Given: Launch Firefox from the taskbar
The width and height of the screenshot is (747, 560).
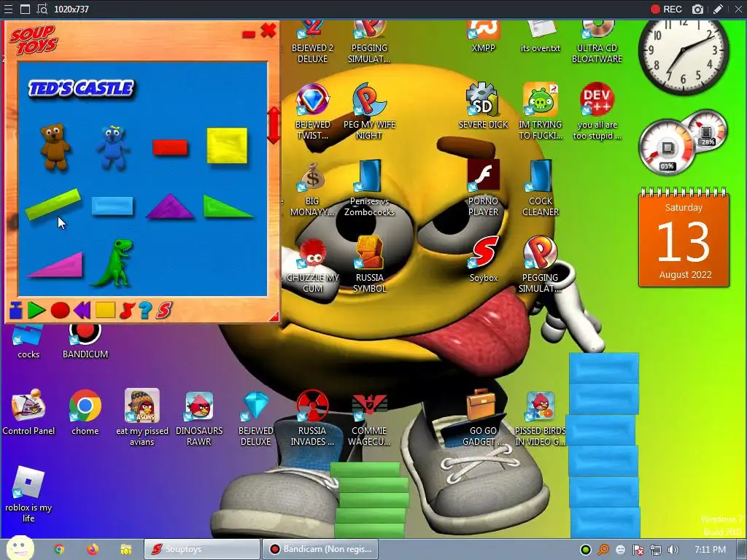Looking at the screenshot, I should (x=93, y=549).
